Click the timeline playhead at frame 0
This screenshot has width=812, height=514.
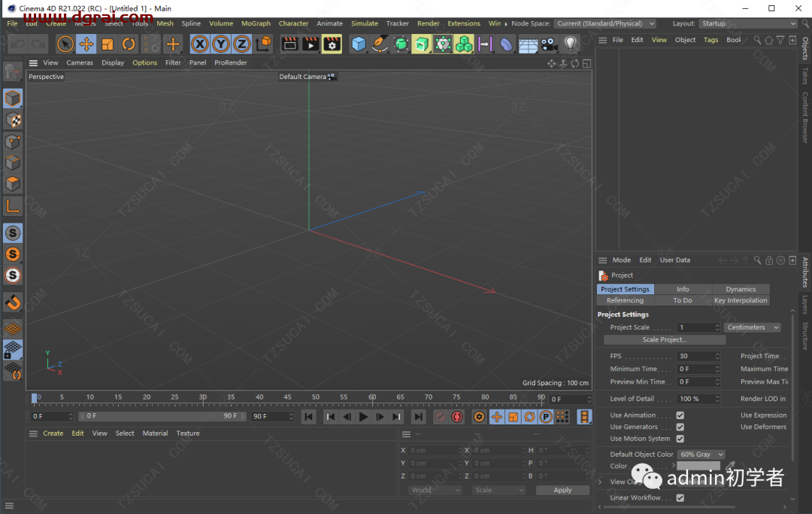point(34,398)
